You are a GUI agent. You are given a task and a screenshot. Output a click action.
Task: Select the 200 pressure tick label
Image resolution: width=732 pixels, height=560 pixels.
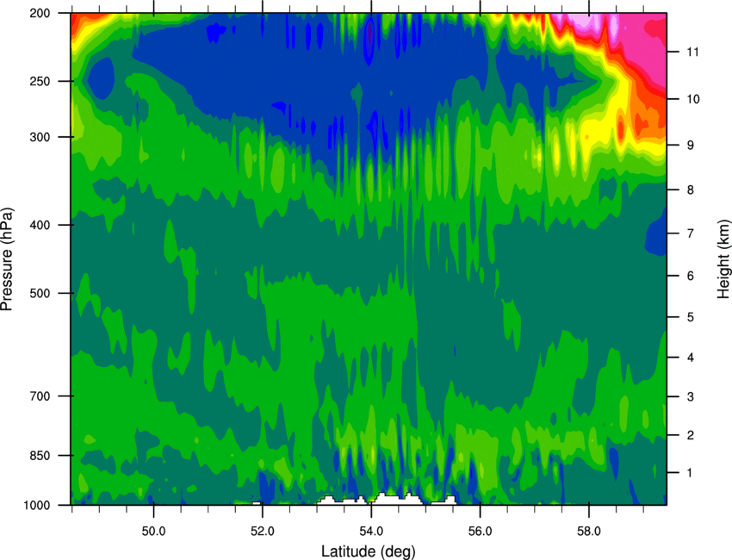40,13
